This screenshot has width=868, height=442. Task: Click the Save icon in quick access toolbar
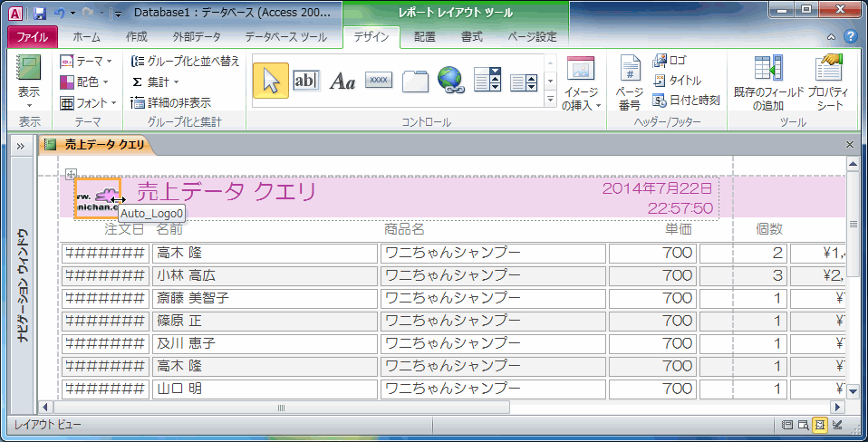coord(39,14)
